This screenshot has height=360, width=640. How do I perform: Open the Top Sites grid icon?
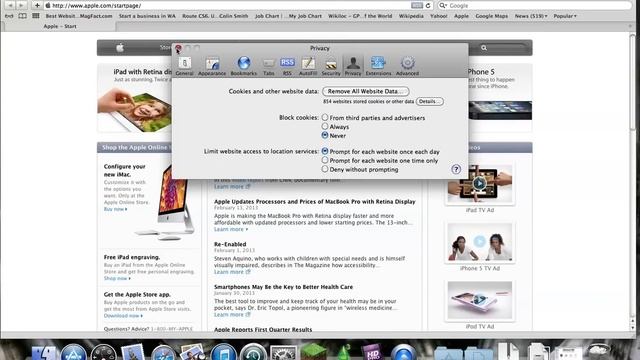pyautogui.click(x=36, y=16)
